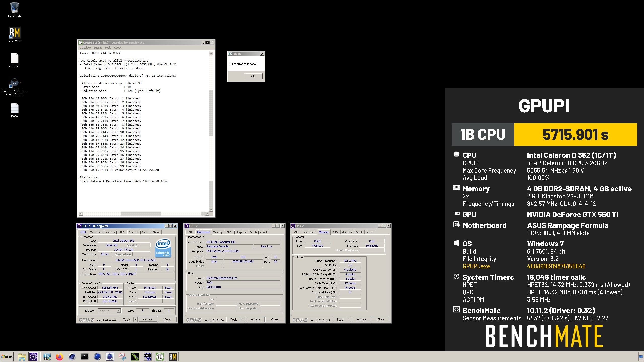Launch Firefox from the taskbar
The height and width of the screenshot is (362, 644).
60,357
